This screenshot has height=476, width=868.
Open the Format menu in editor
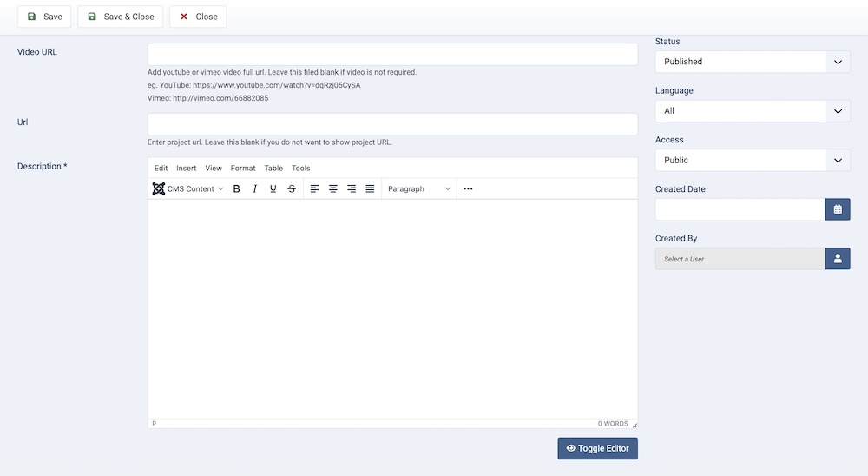click(x=243, y=168)
